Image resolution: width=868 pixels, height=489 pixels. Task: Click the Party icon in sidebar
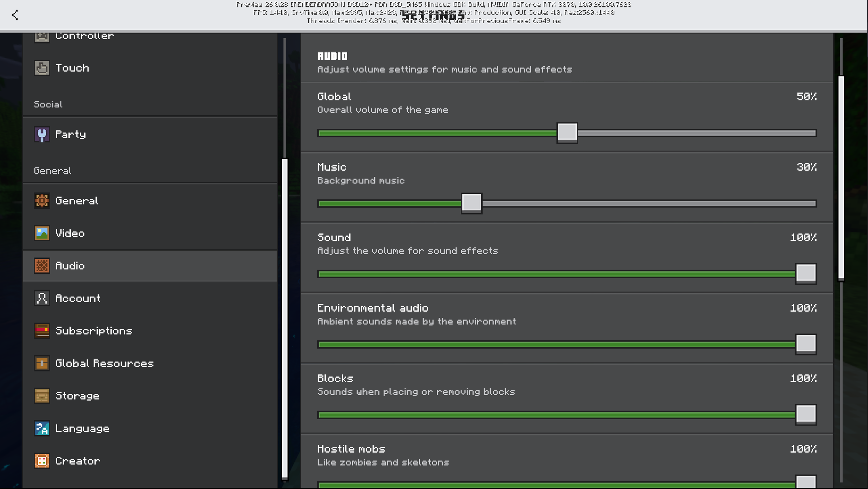(x=42, y=134)
